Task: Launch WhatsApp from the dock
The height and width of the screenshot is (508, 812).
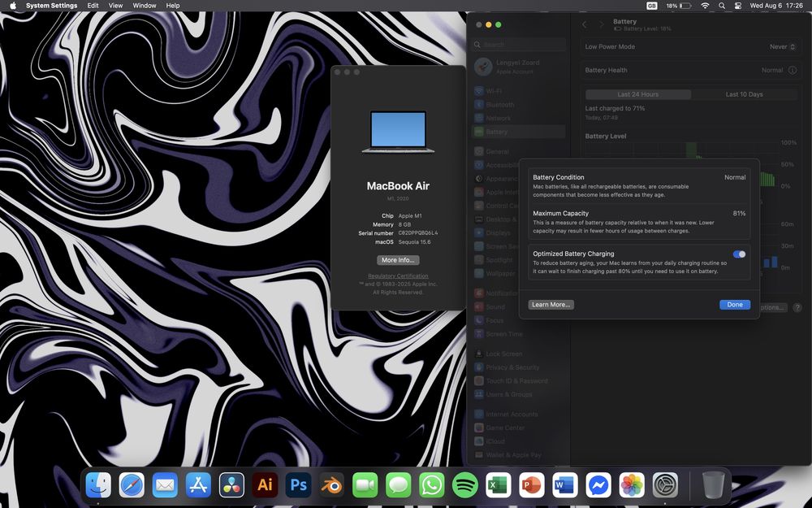Action: click(432, 485)
